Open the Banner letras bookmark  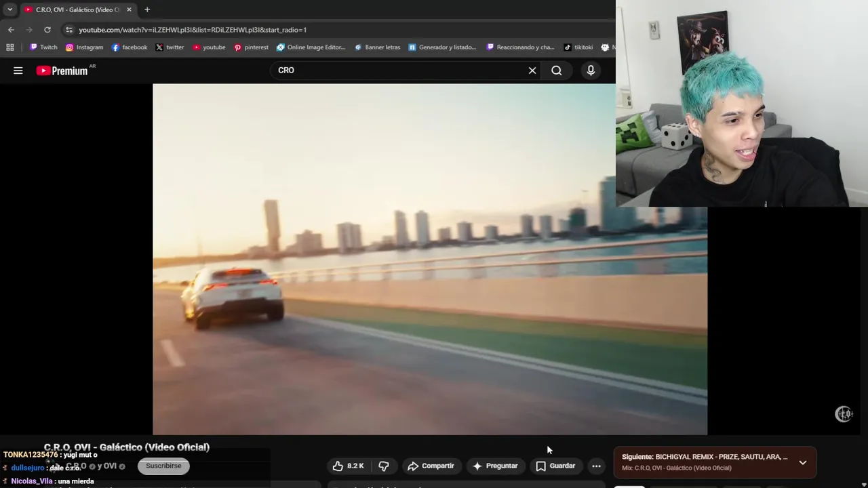click(x=377, y=47)
